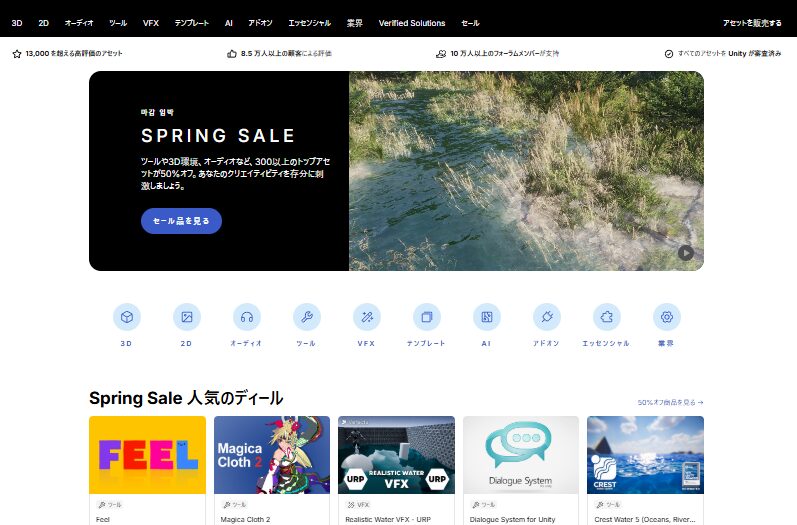The width and height of the screenshot is (797, 525).
Task: Click the セール品を見る button
Action: click(181, 221)
